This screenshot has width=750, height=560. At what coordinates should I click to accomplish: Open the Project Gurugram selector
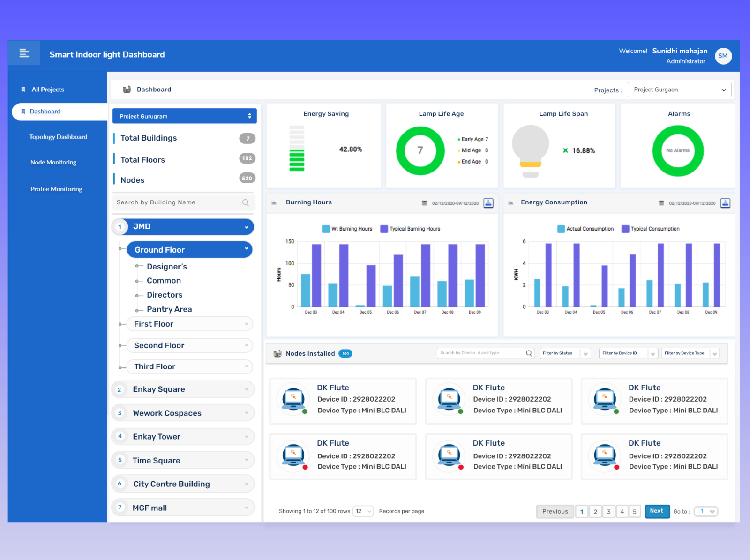tap(185, 116)
